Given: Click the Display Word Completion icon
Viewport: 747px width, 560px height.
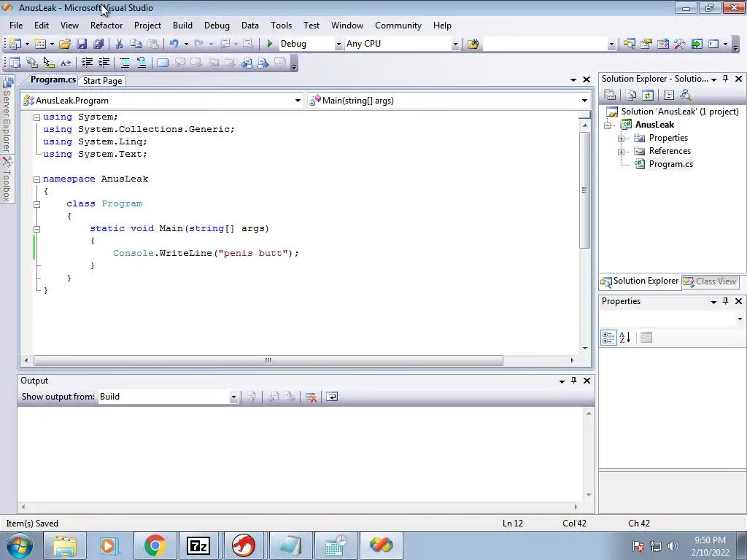Looking at the screenshot, I should click(66, 63).
